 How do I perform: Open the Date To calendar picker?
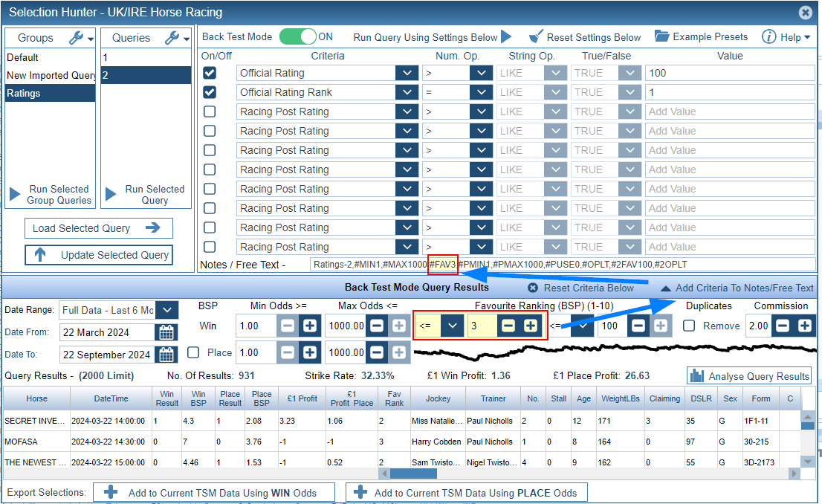(166, 355)
